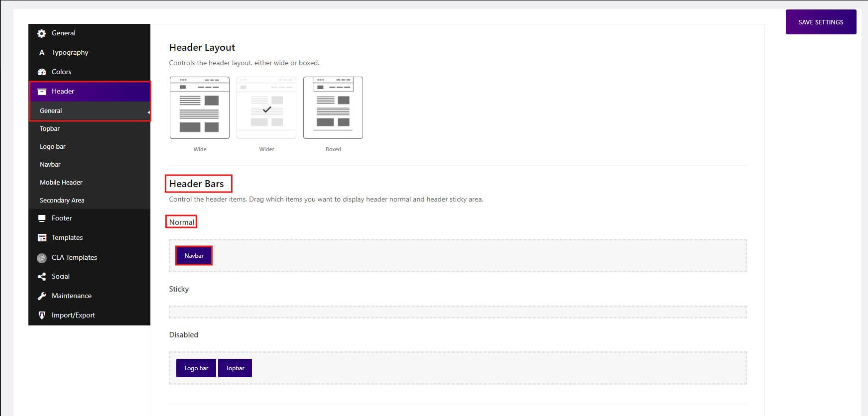Click the Templates grid icon

pos(42,238)
